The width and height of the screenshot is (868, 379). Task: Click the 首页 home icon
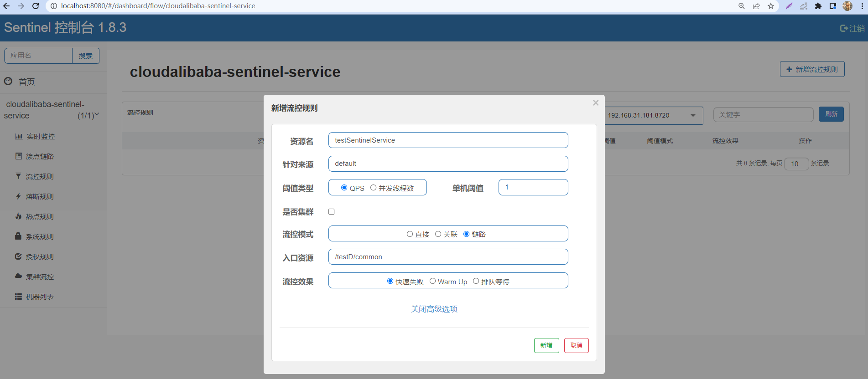tap(8, 81)
